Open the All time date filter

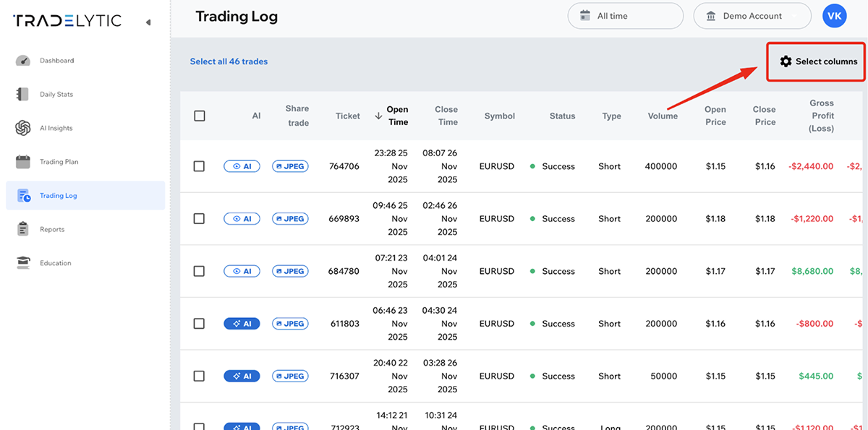625,15
